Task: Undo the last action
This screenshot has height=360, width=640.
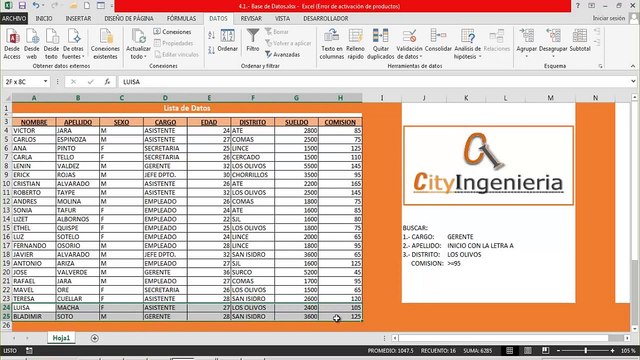Action: (36, 6)
